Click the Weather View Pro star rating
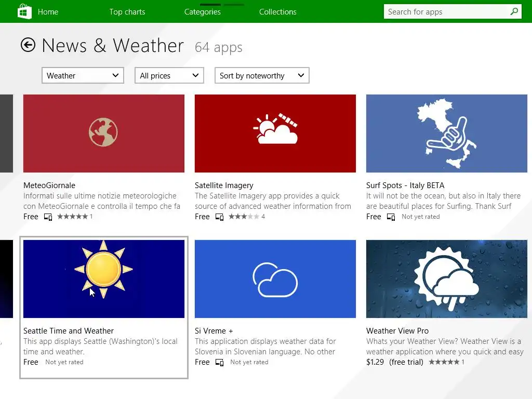The image size is (532, 399). [444, 362]
